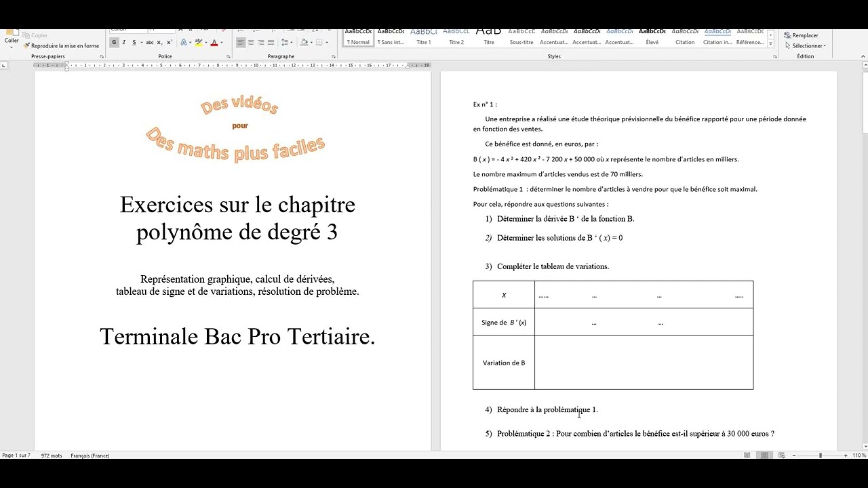
Task: Expand the styles gallery more arrow
Action: (770, 44)
